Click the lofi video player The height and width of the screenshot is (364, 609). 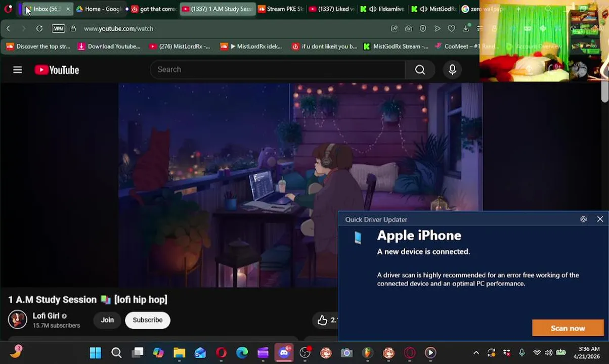(x=300, y=185)
